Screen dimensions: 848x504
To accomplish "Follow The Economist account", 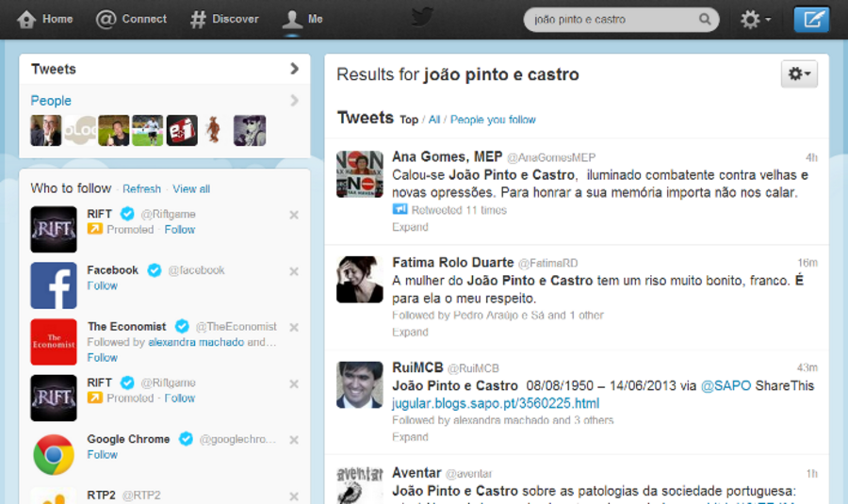I will [x=102, y=357].
